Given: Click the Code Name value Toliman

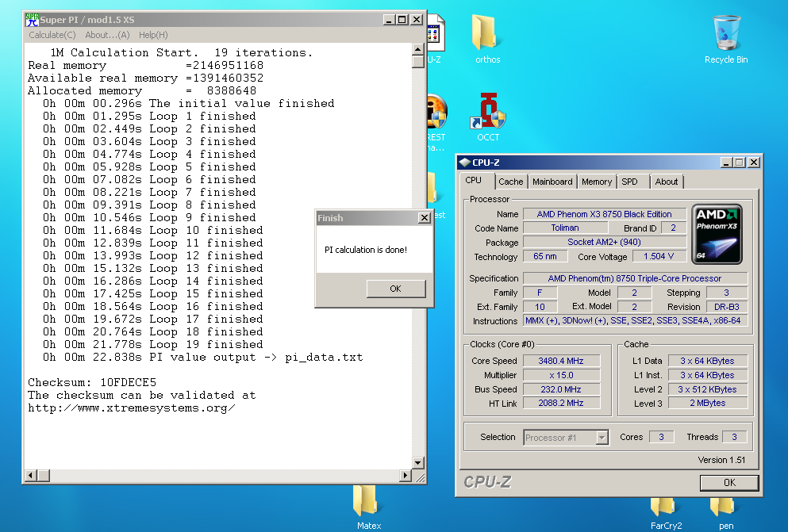Looking at the screenshot, I should pyautogui.click(x=565, y=228).
